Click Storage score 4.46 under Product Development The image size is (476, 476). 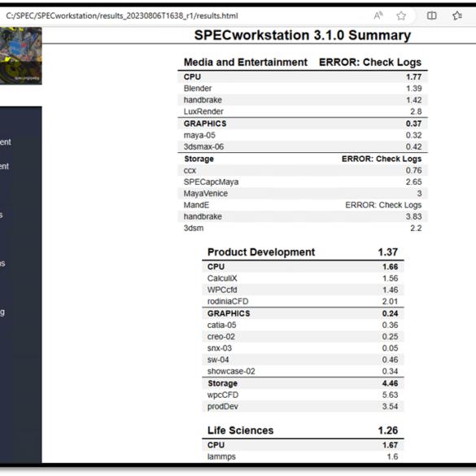pyautogui.click(x=390, y=383)
